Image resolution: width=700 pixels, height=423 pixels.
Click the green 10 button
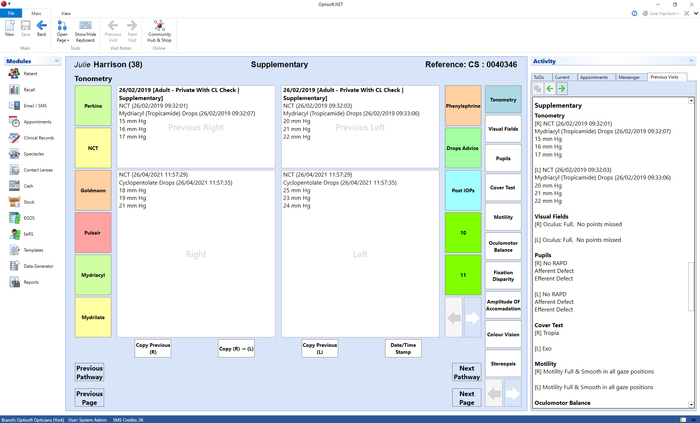point(463,233)
